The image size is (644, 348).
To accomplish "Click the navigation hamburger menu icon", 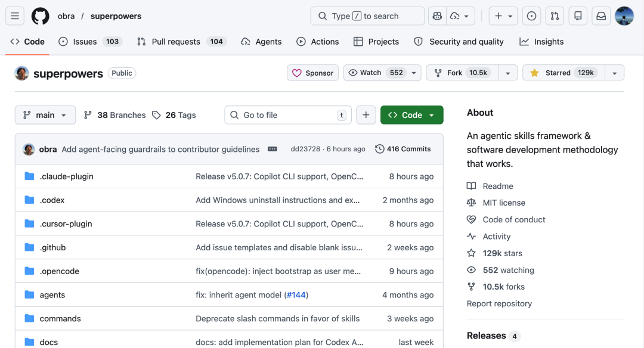I will click(15, 16).
